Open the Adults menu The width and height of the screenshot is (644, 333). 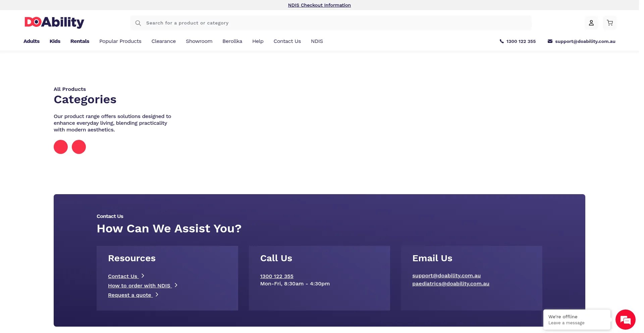click(32, 41)
